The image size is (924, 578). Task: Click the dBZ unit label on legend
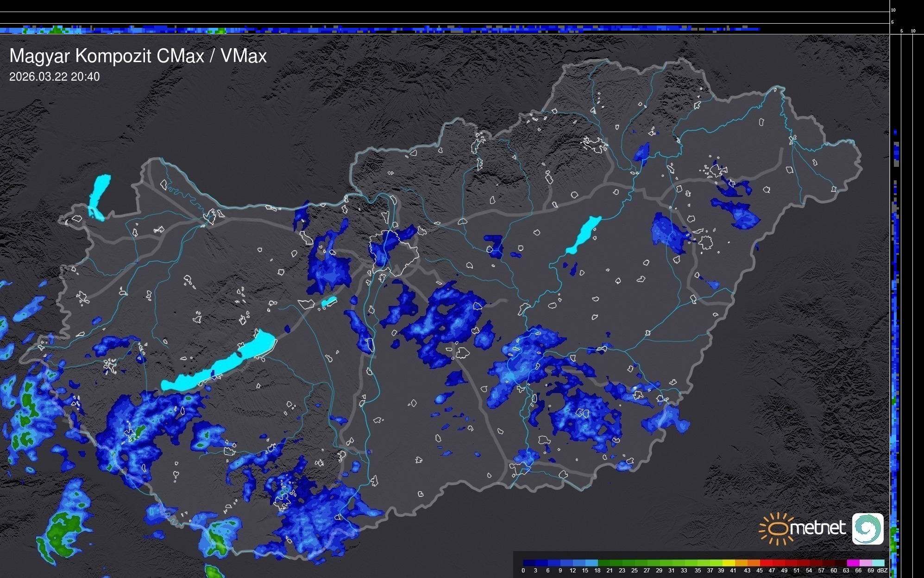click(882, 571)
